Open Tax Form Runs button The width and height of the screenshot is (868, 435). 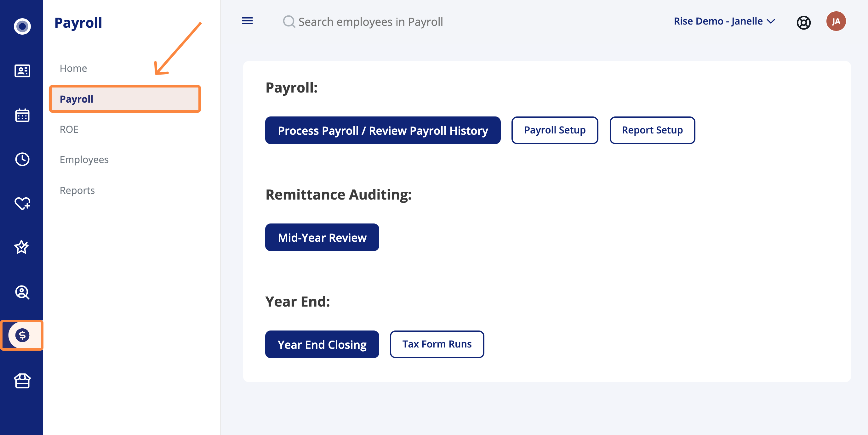click(437, 344)
